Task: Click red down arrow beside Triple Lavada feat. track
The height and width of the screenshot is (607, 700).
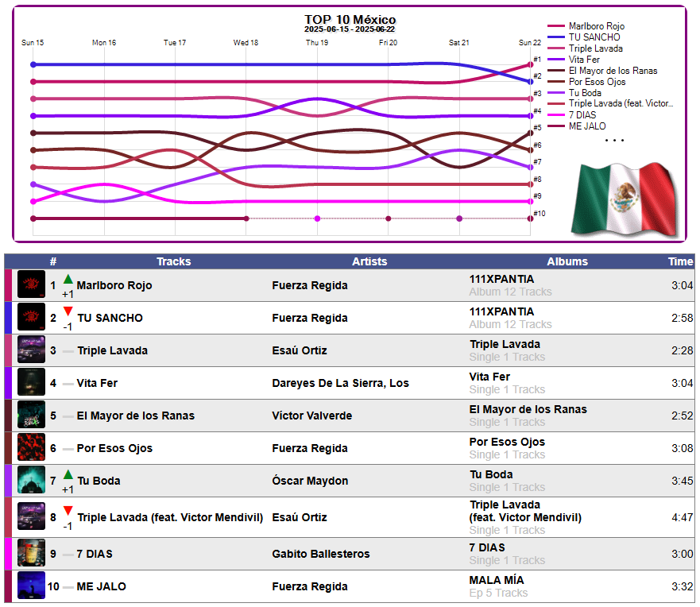Action: 68,511
